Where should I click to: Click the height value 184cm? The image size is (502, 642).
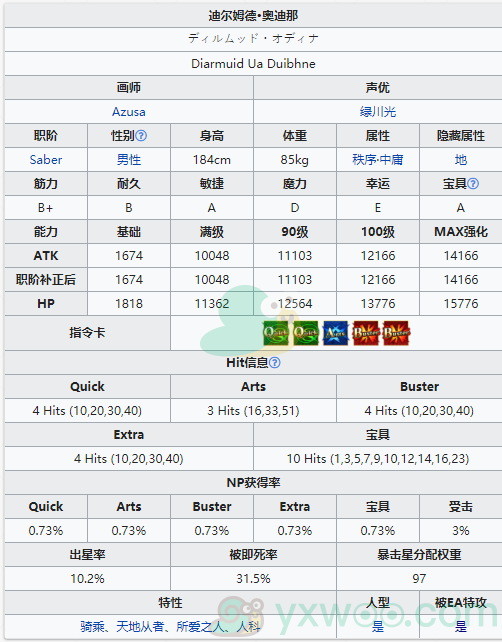(x=212, y=160)
